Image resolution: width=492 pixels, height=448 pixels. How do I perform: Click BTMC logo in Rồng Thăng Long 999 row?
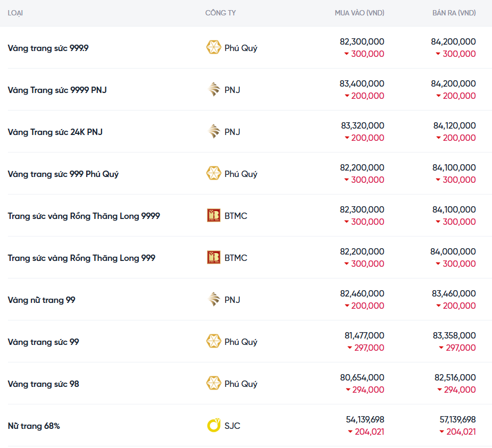pos(214,257)
